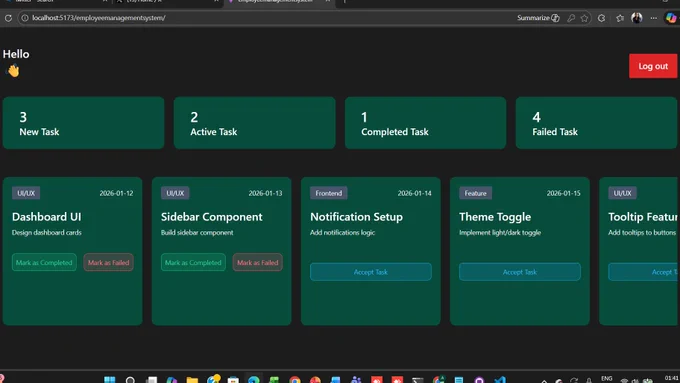Open the Windows Start button
Image resolution: width=680 pixels, height=383 pixels.
(x=110, y=380)
